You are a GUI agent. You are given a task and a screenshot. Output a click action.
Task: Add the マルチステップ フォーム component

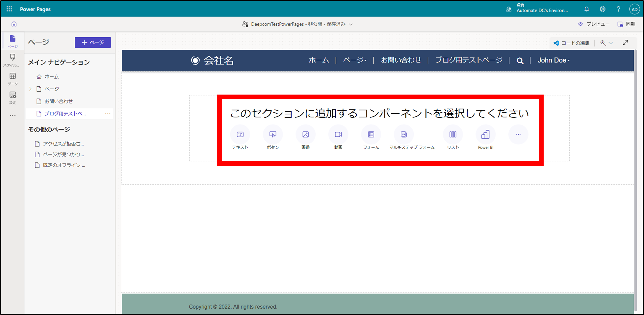[x=404, y=134]
